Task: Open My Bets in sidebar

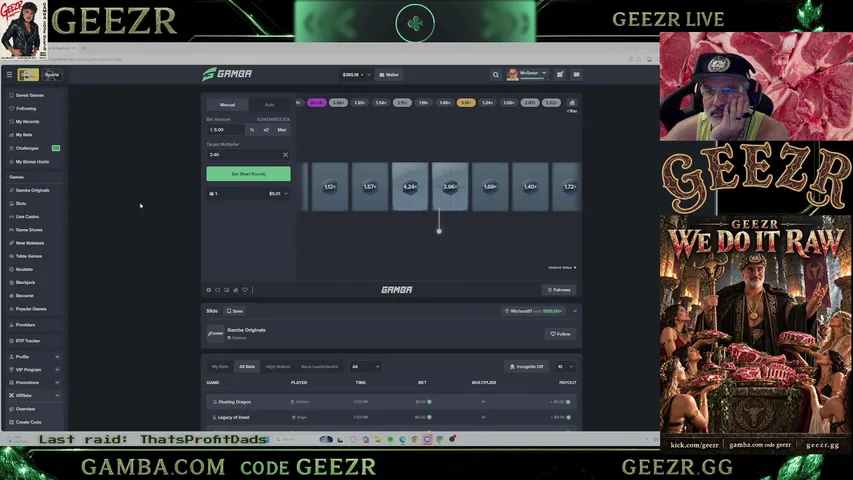Action: 23,135
